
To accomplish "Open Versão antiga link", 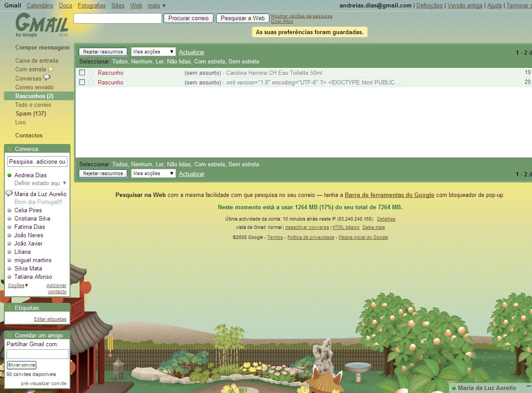I will coord(465,6).
